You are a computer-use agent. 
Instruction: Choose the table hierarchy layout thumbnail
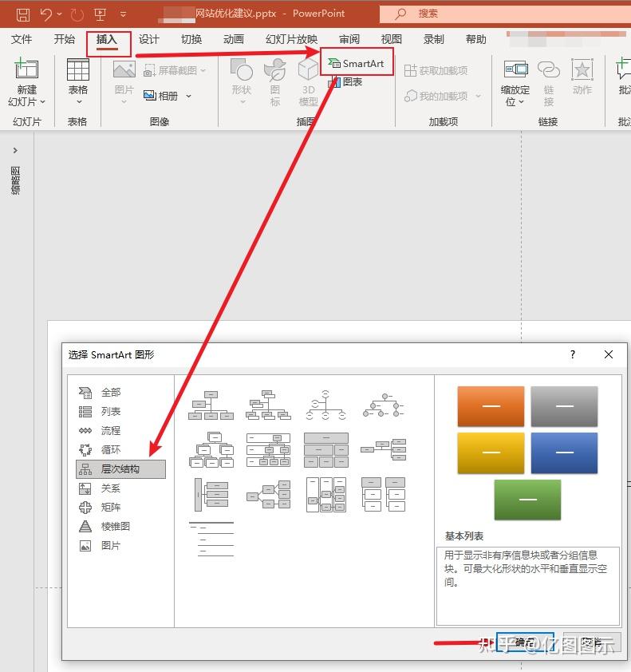tap(326, 449)
